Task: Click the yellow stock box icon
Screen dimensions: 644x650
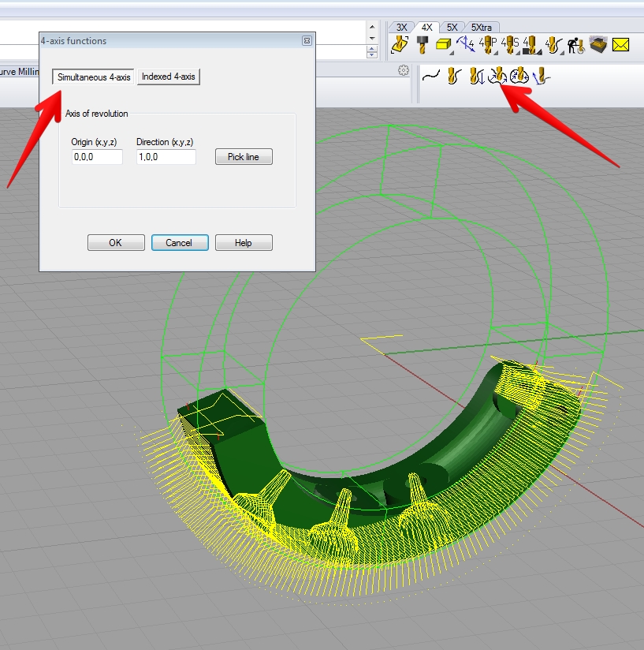Action: pyautogui.click(x=444, y=45)
